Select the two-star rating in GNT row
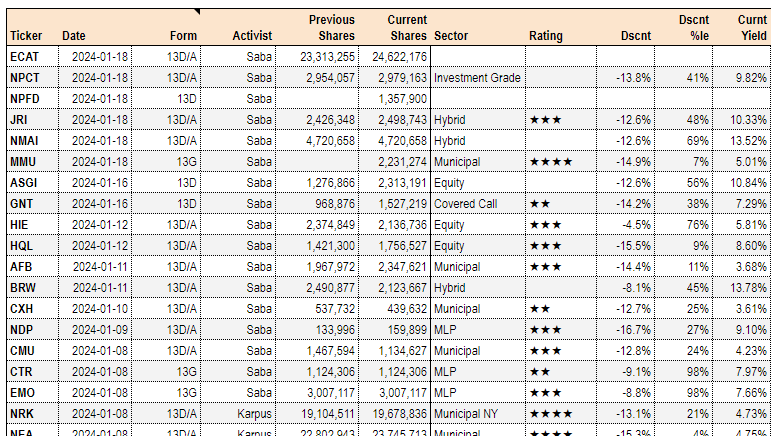The height and width of the screenshot is (436, 773). 540,203
